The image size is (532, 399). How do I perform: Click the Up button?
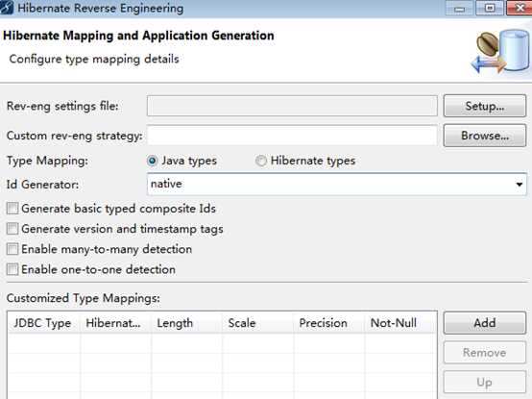tap(485, 383)
